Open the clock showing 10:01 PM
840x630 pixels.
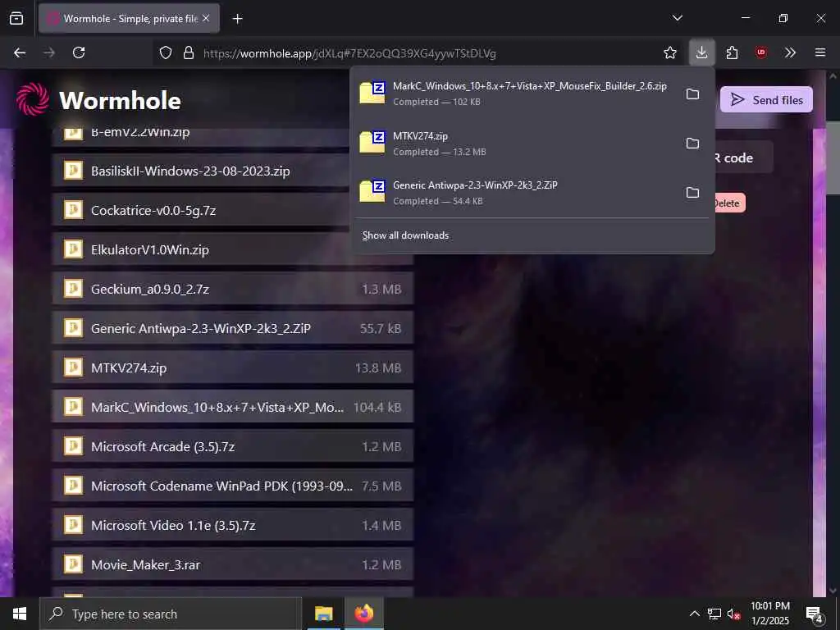(x=769, y=614)
